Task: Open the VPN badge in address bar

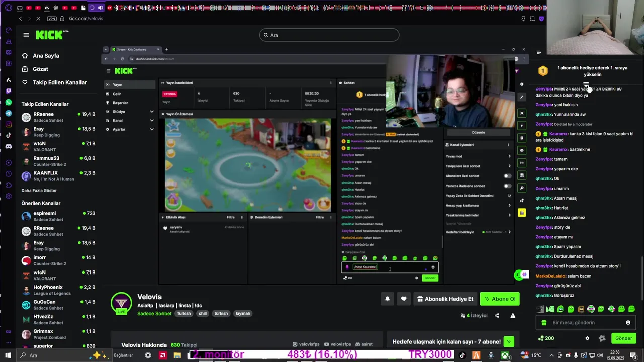Action: coord(52,19)
